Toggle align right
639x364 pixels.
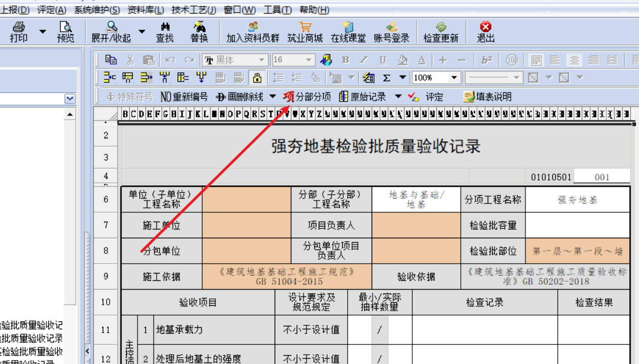click(x=593, y=60)
